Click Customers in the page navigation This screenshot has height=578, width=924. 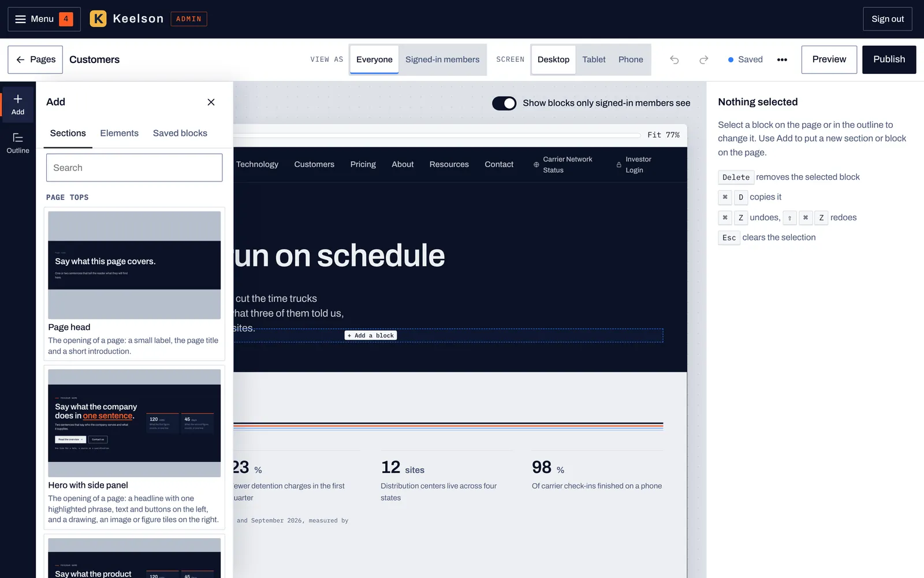point(314,165)
